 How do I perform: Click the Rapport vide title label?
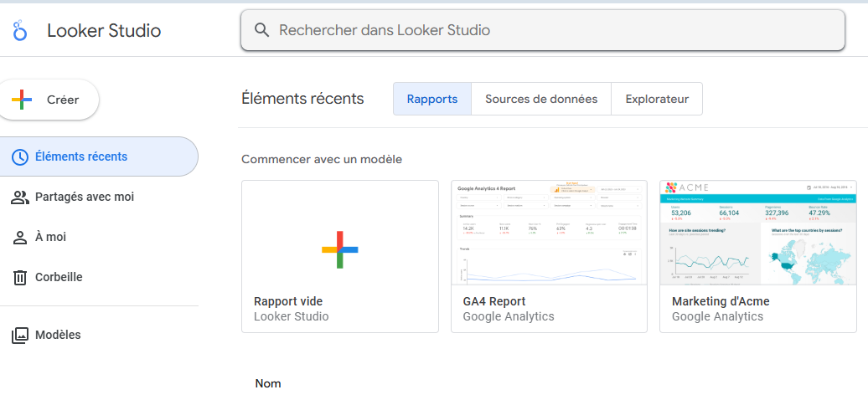[288, 301]
